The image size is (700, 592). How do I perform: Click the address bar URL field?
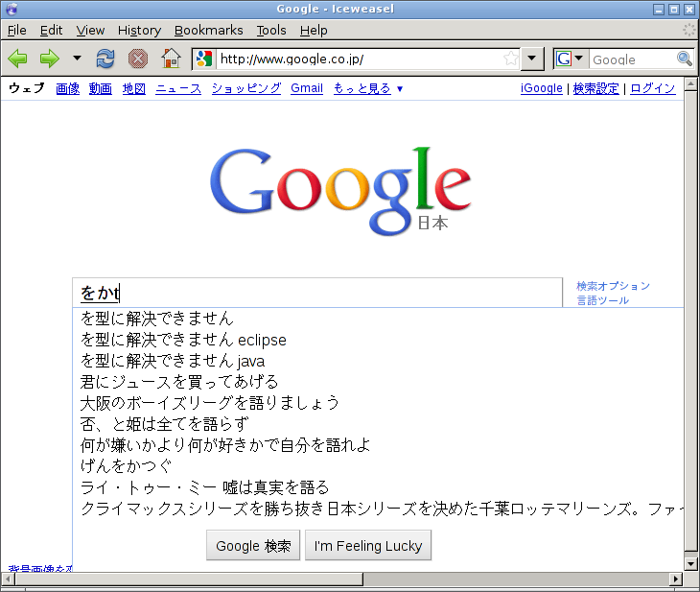(360, 59)
